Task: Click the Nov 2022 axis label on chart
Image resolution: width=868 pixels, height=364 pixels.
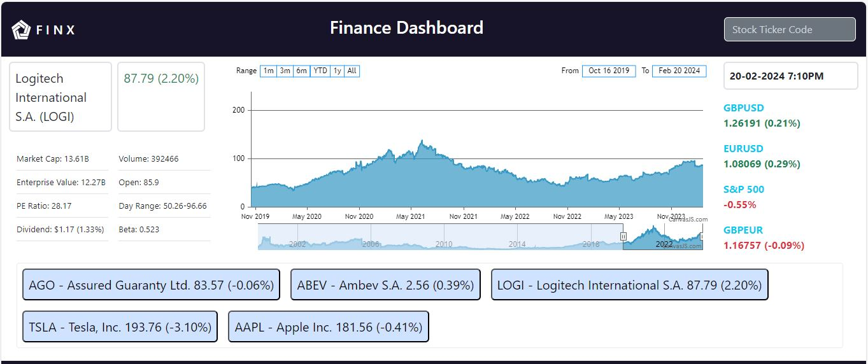Action: (x=567, y=216)
